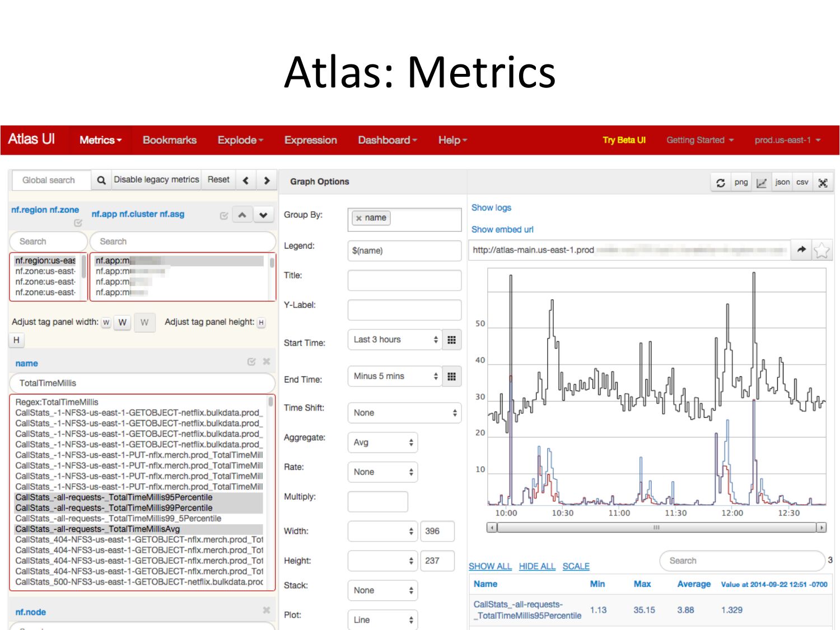Click the global search magnifier icon
This screenshot has width=840, height=630.
coord(101,180)
